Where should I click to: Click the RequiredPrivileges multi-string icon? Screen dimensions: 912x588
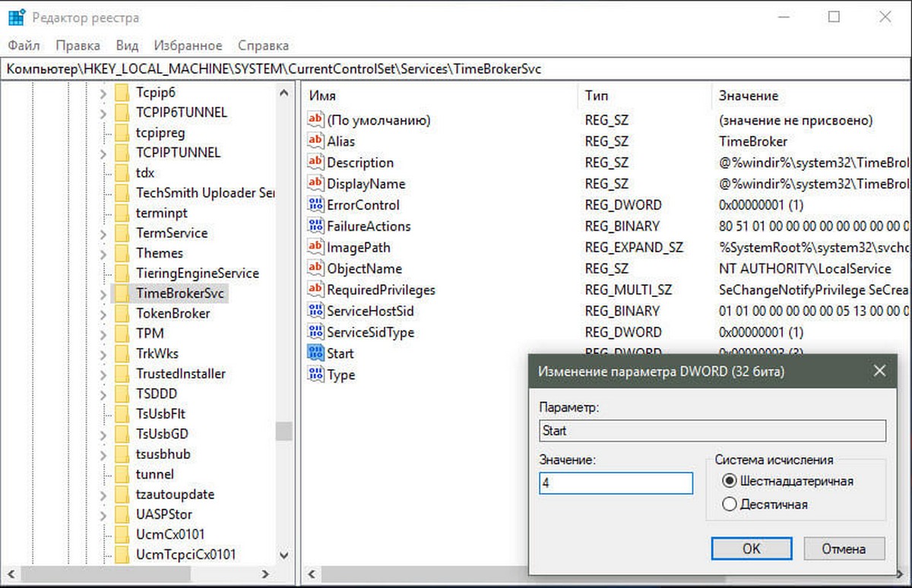pos(315,289)
